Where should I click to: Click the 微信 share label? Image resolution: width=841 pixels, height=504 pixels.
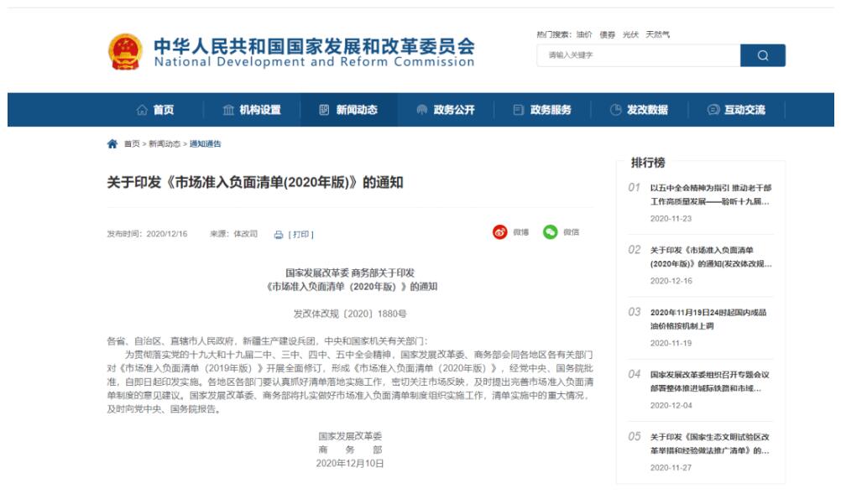(x=571, y=232)
